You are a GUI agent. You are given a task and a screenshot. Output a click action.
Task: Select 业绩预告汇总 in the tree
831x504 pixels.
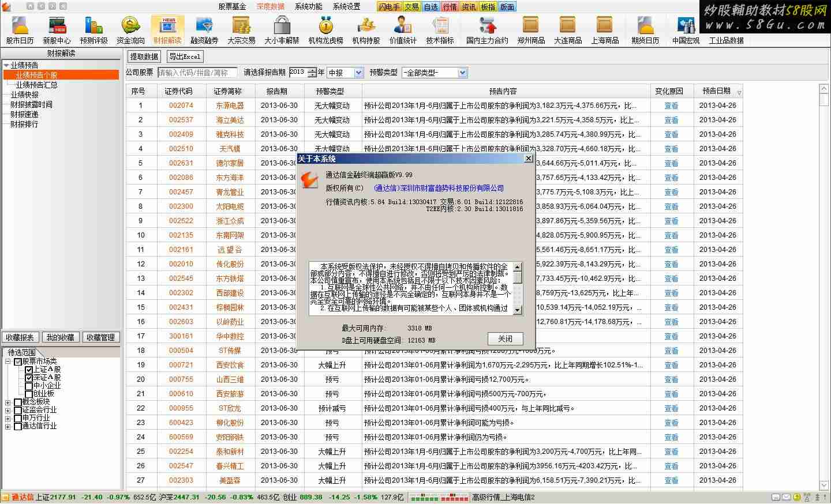(36, 85)
